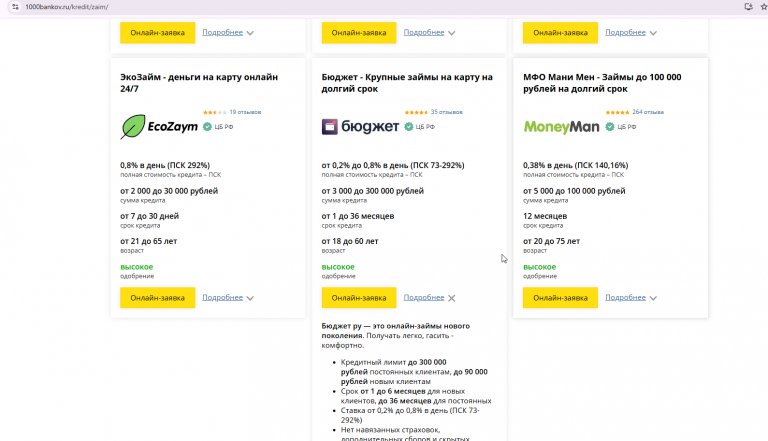Open the 19 отзывов reviews link

click(245, 112)
